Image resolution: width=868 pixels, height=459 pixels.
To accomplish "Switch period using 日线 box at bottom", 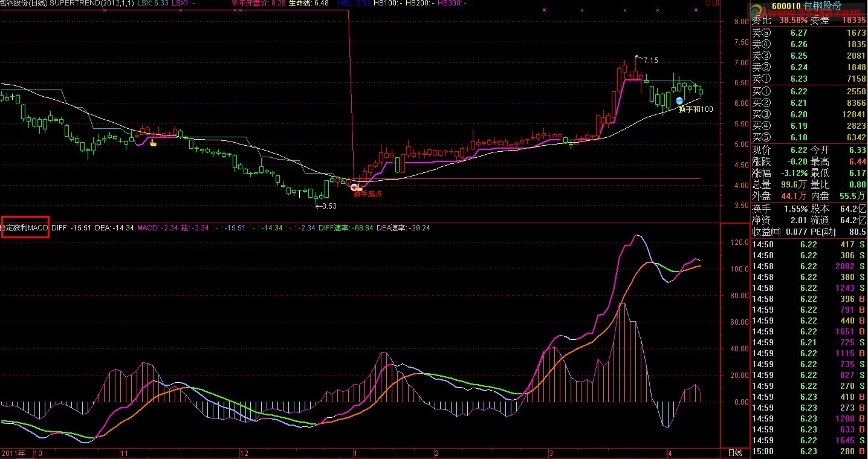I will tap(734, 453).
